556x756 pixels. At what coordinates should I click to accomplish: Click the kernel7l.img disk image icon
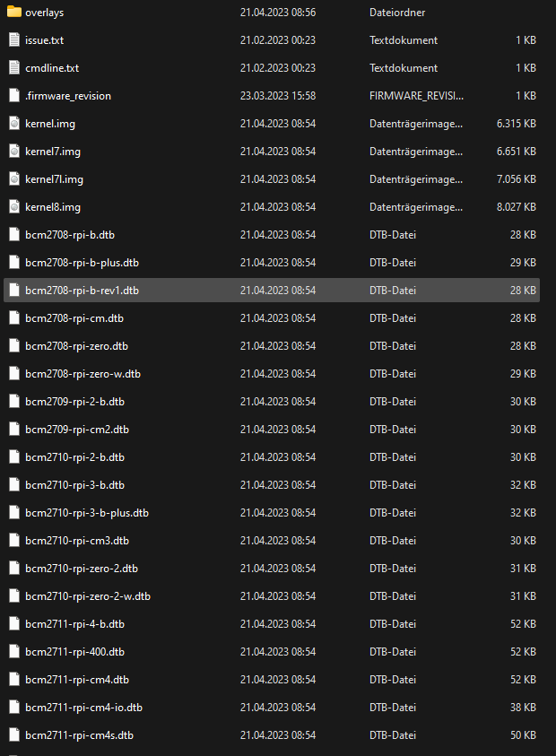tap(13, 179)
